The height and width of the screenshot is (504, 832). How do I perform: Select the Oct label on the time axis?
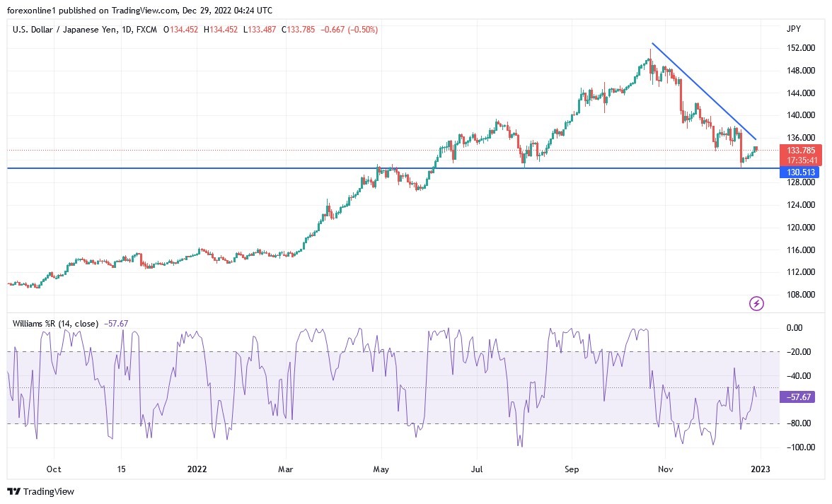[54, 469]
